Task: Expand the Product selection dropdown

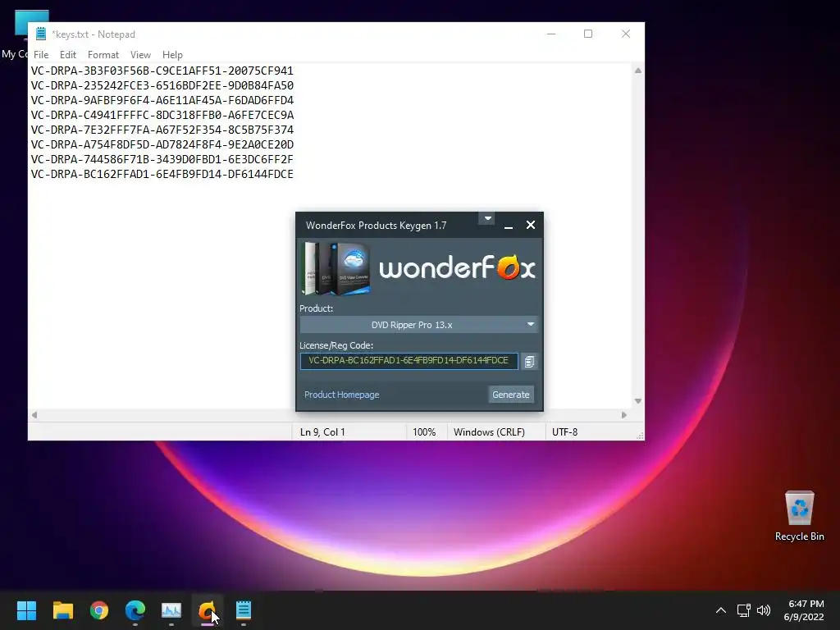Action: pos(418,325)
